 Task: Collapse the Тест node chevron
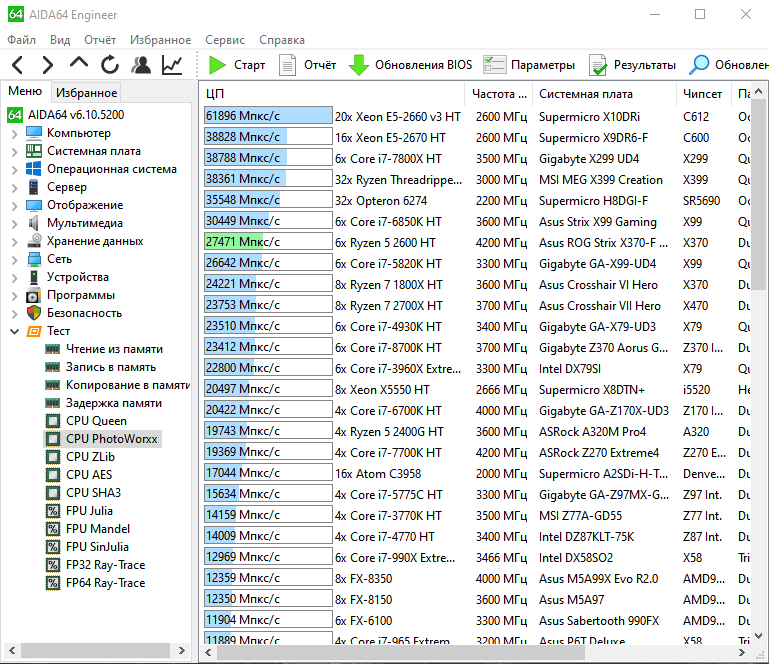[x=15, y=332]
